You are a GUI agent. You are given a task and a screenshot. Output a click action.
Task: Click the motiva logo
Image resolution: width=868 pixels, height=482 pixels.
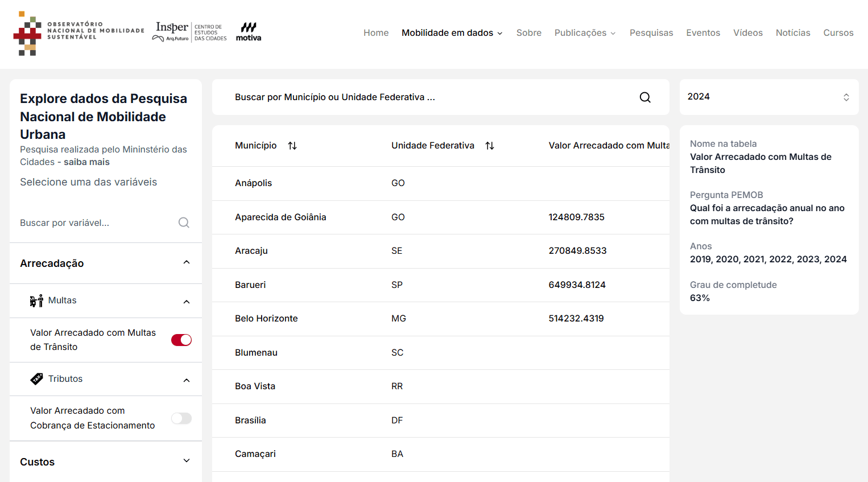[x=249, y=32]
